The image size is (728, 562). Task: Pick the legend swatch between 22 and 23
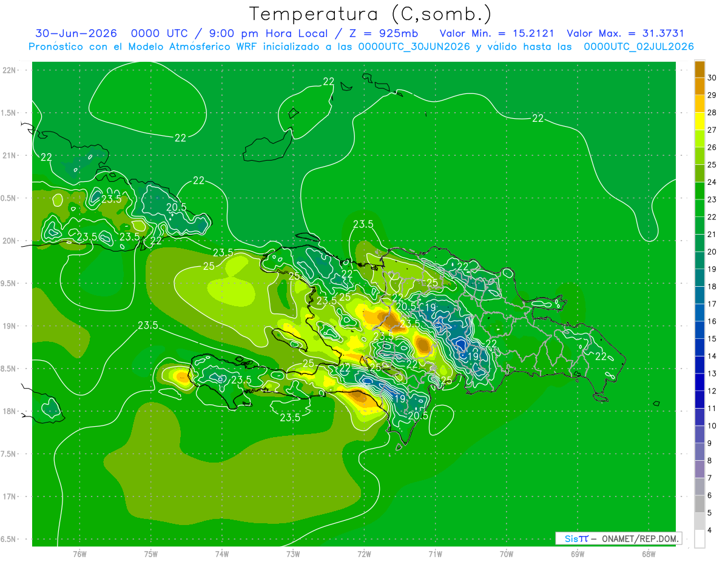click(x=699, y=209)
